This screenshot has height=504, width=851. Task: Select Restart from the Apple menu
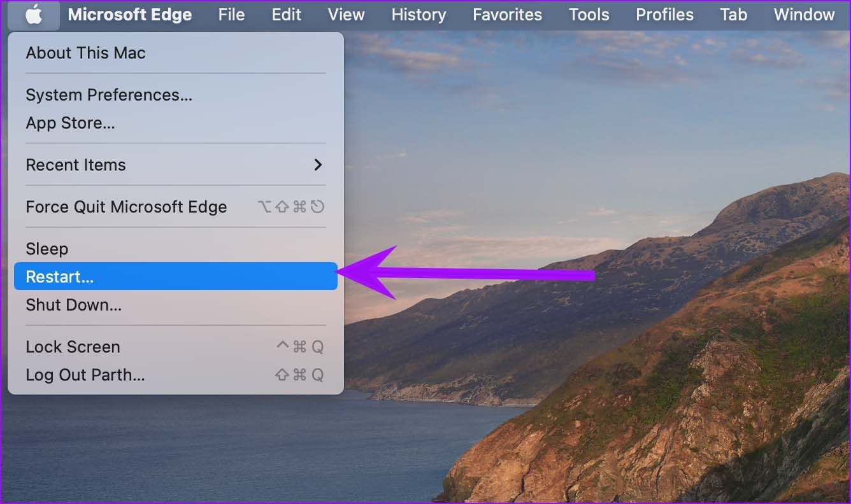point(176,276)
